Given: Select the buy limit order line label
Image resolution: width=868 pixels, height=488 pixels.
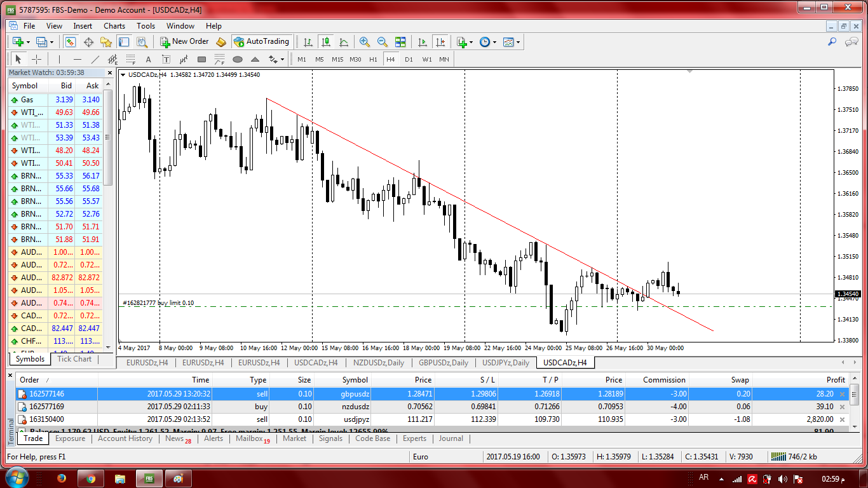Looking at the screenshot, I should [x=159, y=303].
